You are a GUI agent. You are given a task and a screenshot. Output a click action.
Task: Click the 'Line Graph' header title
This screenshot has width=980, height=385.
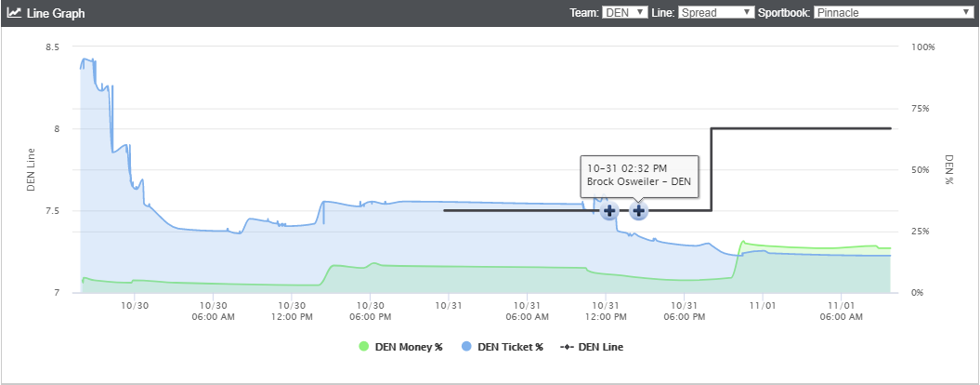pyautogui.click(x=56, y=13)
